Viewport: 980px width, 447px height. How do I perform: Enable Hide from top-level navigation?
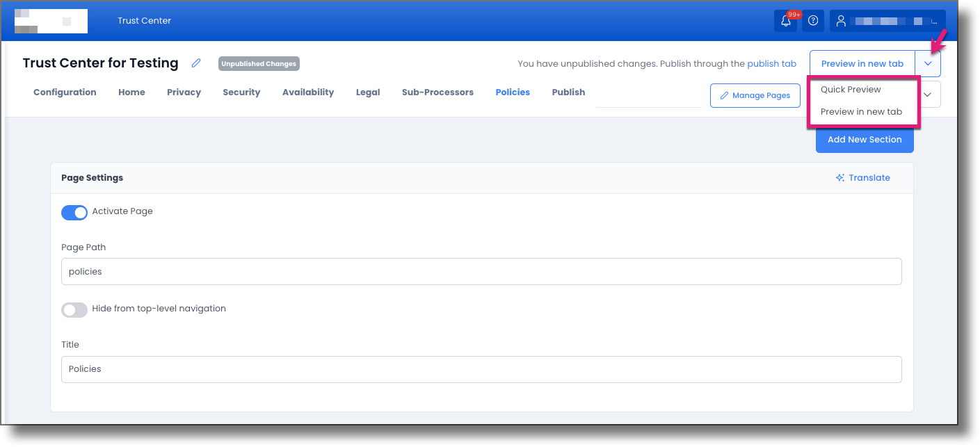click(74, 310)
